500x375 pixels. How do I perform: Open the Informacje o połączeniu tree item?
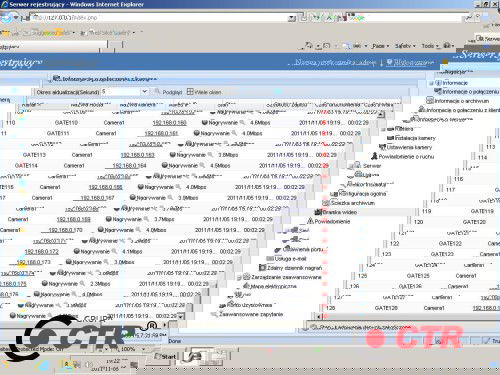pyautogui.click(x=470, y=92)
